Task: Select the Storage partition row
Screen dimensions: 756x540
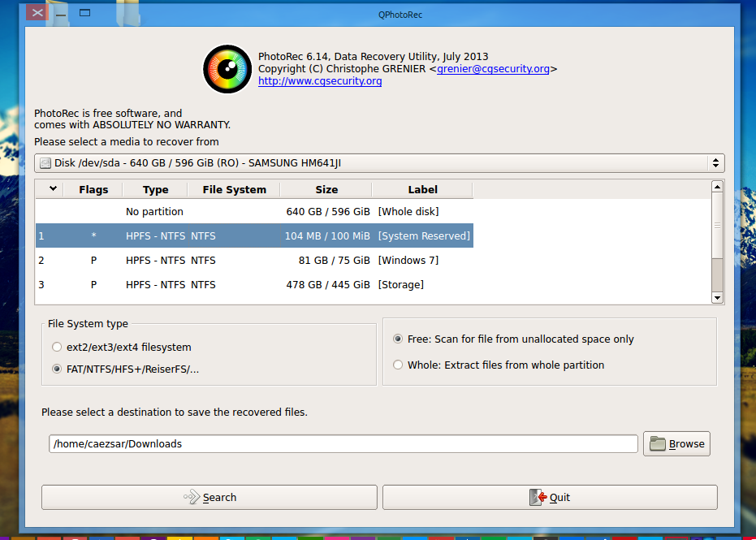Action: coord(255,284)
